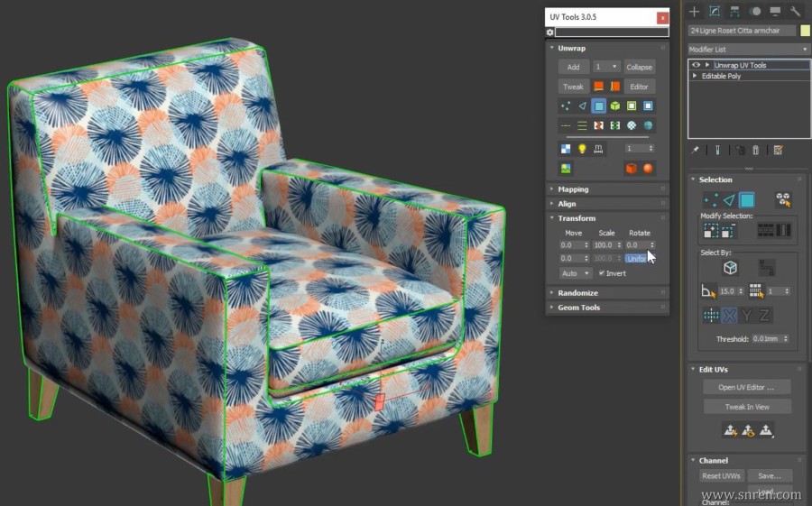Click the Tweak In View button

pyautogui.click(x=746, y=407)
